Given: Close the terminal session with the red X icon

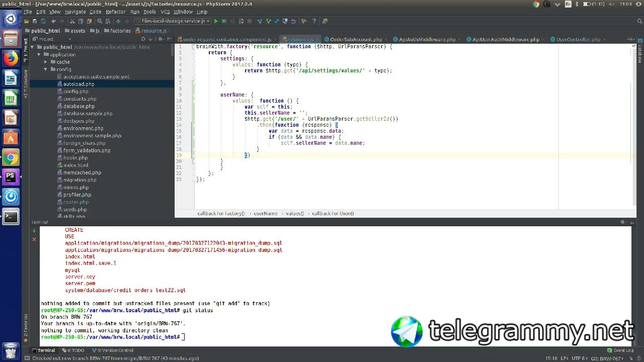Looking at the screenshot, I should (34, 239).
